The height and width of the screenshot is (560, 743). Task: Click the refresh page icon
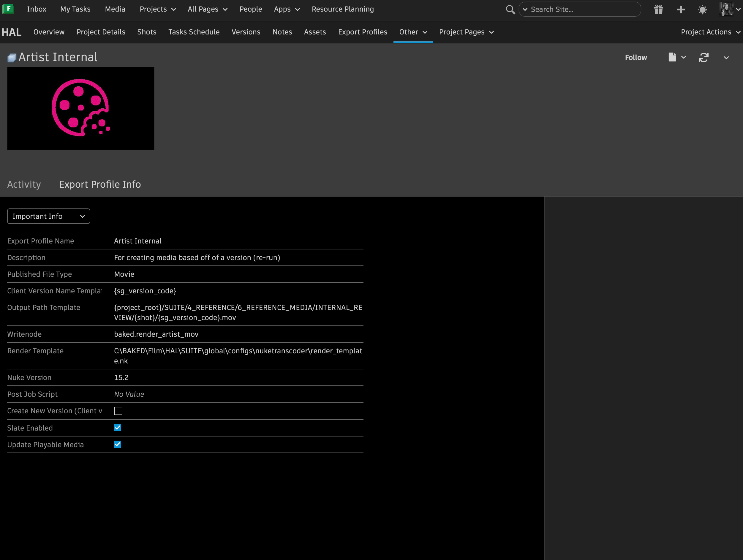(x=704, y=57)
